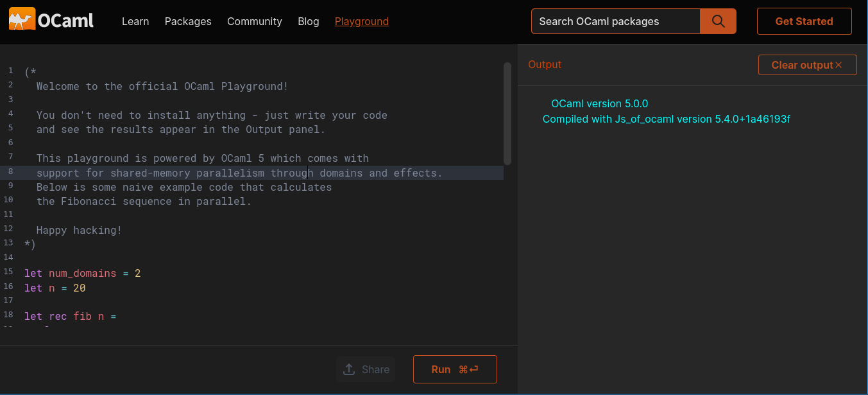868x395 pixels.
Task: Click comment line starting 'You don't need to install'
Action: click(212, 115)
